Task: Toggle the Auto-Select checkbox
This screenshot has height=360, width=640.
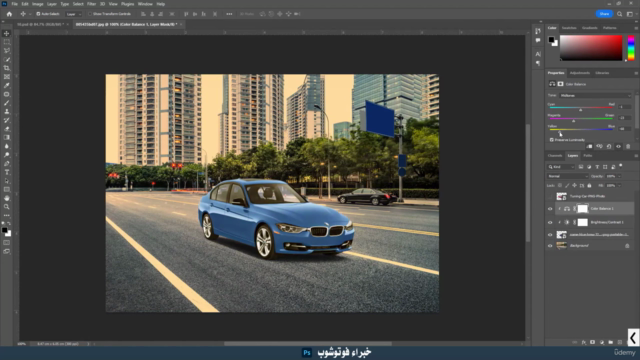Action: point(38,14)
